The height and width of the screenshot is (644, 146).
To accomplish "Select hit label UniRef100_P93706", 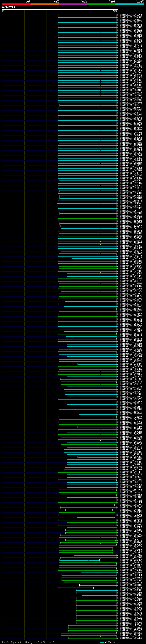I will [x=131, y=306].
